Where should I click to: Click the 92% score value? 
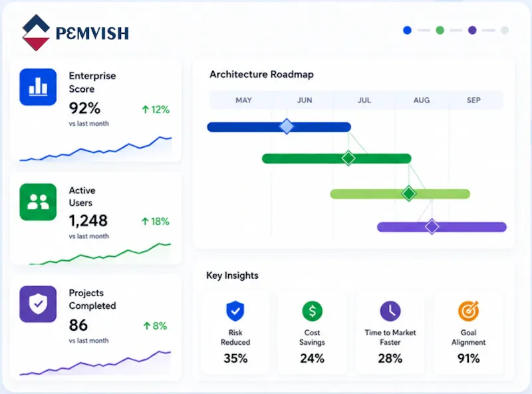coord(85,108)
